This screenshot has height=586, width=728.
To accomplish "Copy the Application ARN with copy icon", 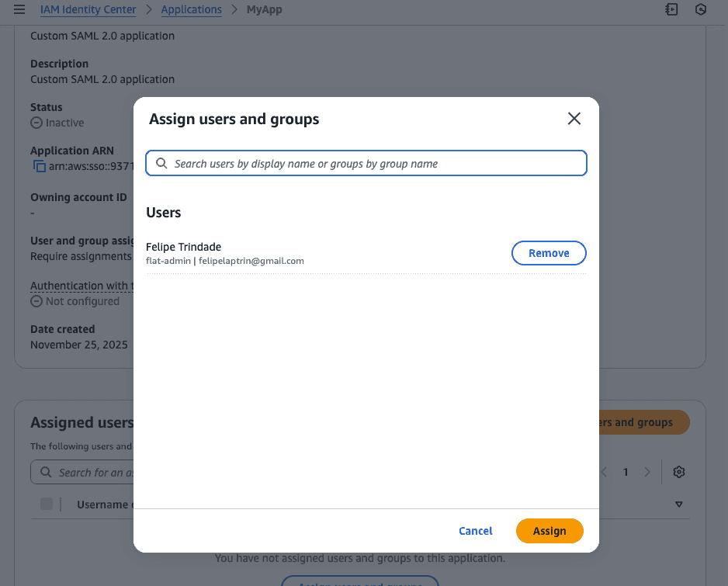I will tap(39, 166).
